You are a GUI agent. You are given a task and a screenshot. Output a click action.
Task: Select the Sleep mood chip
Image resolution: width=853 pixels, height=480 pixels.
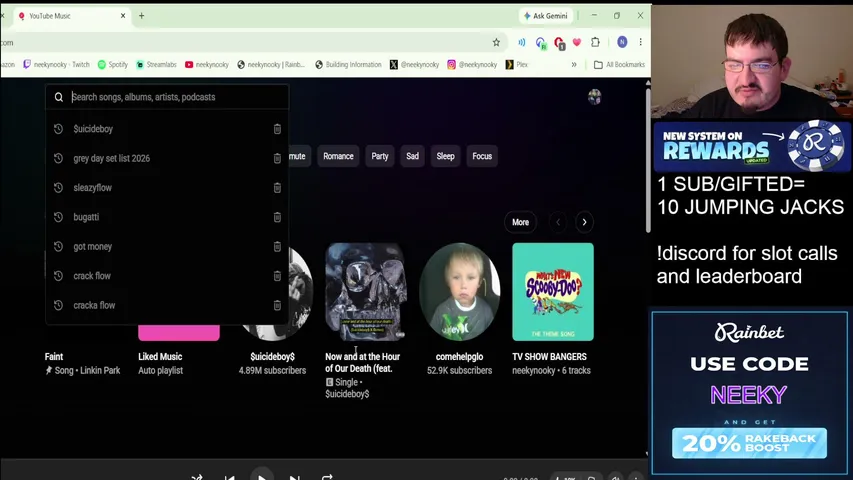(445, 156)
